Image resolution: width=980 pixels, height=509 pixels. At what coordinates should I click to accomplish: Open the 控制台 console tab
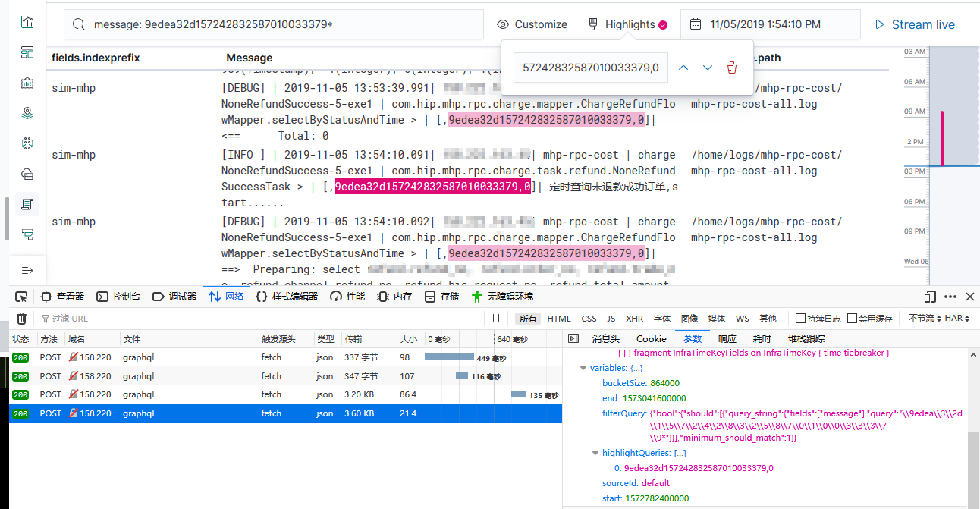118,297
